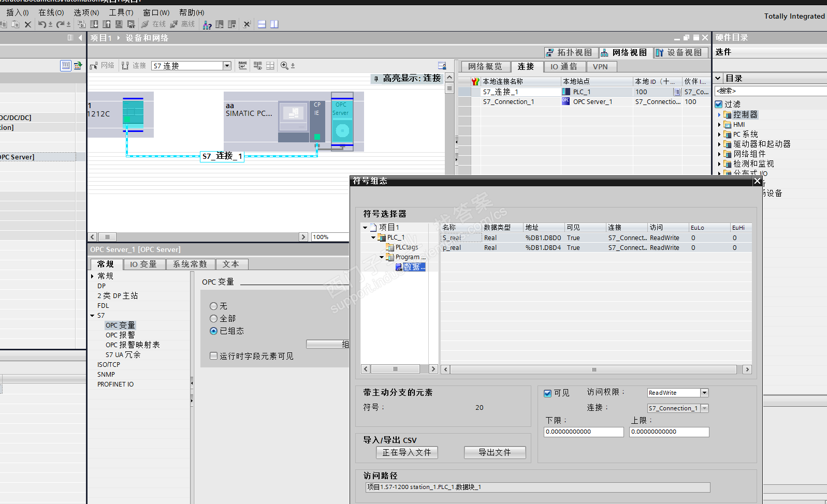Download to device using the toolbar icon
The height and width of the screenshot is (504, 827).
click(94, 24)
